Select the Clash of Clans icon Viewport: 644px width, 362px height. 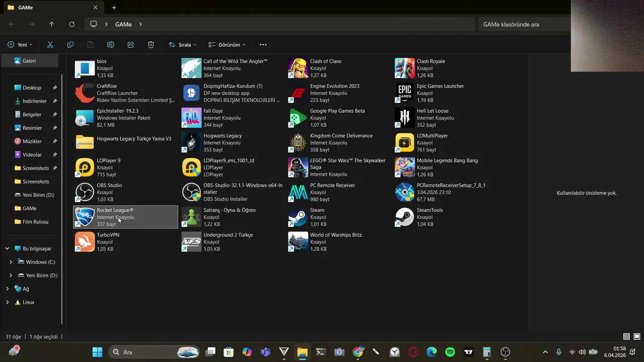coord(298,68)
